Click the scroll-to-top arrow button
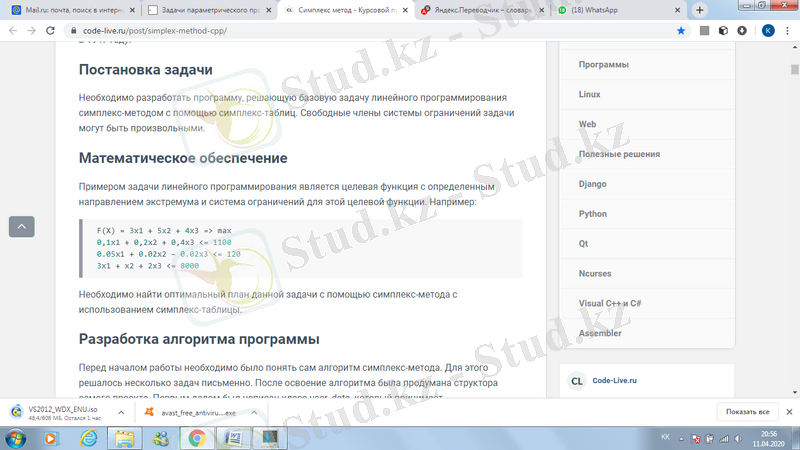This screenshot has width=800, height=450. [21, 226]
